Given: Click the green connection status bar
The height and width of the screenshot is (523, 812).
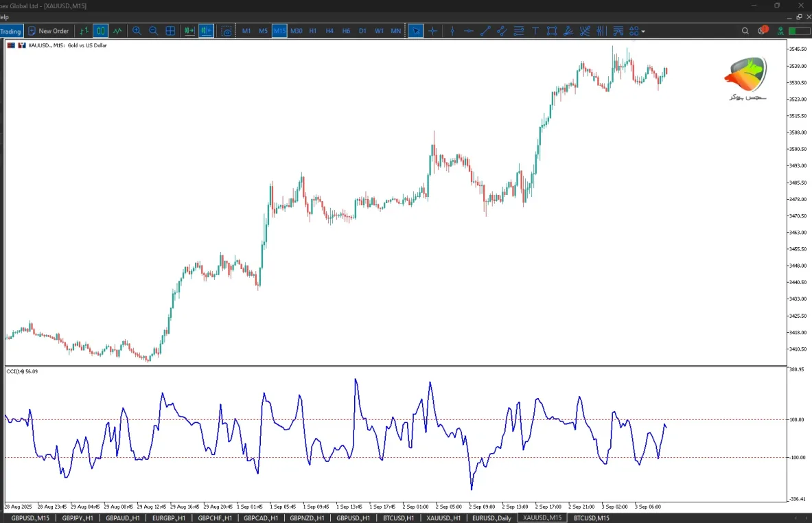Looking at the screenshot, I should pyautogui.click(x=800, y=31).
